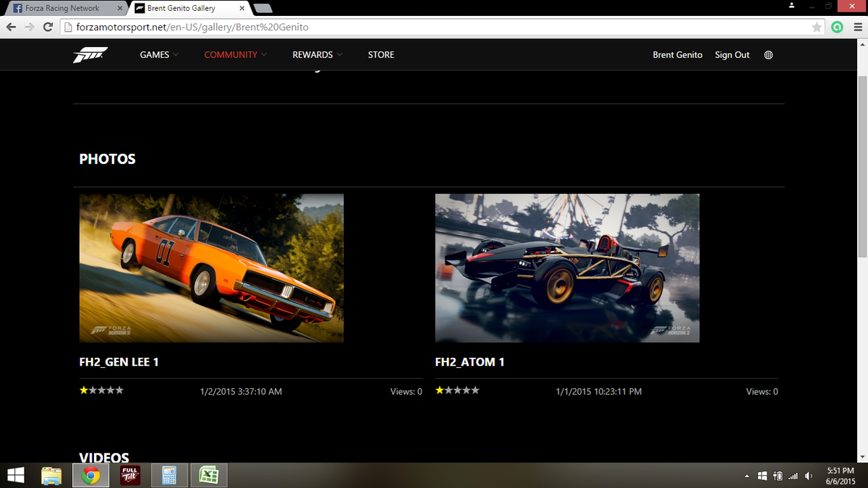Give FH2_GEN LEE 1 one star
The height and width of the screenshot is (488, 868).
pyautogui.click(x=84, y=390)
